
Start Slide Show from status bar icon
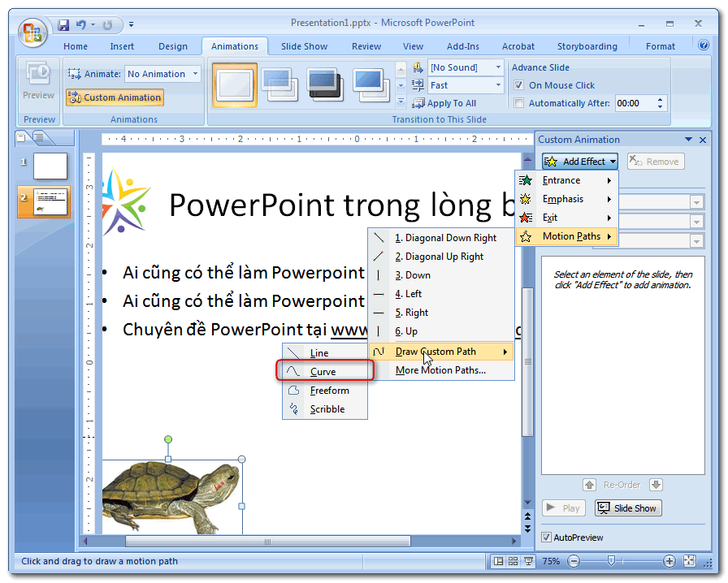tap(528, 561)
